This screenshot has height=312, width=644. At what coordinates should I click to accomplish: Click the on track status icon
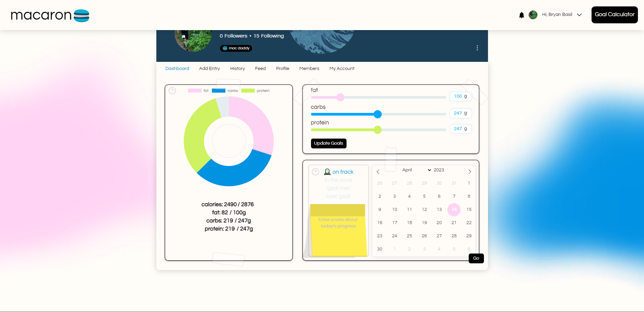tap(327, 172)
